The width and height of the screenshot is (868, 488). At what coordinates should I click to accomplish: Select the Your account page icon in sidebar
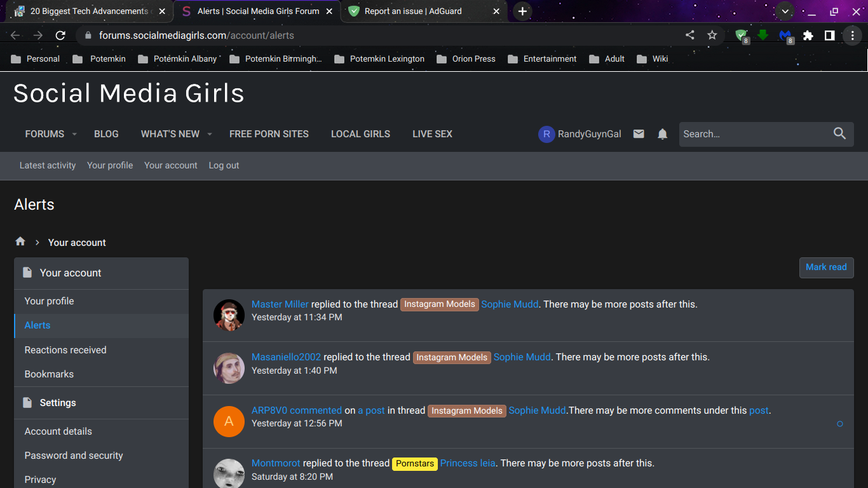(27, 272)
